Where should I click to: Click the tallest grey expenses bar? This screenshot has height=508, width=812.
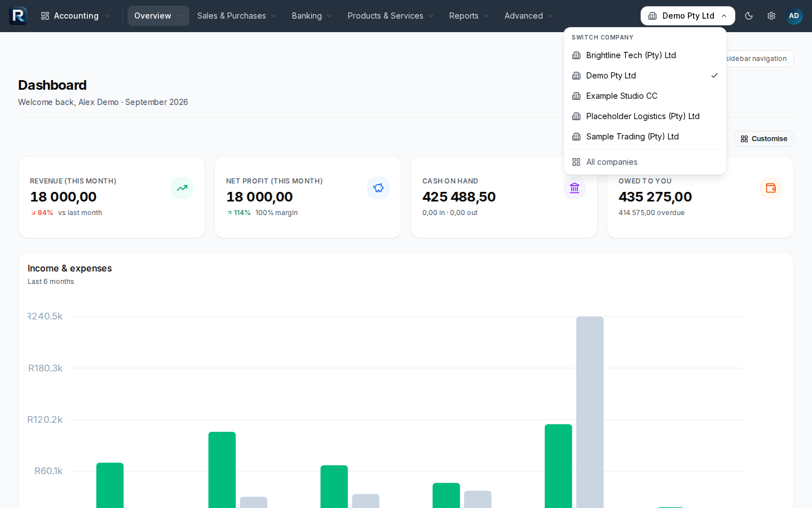click(x=590, y=412)
